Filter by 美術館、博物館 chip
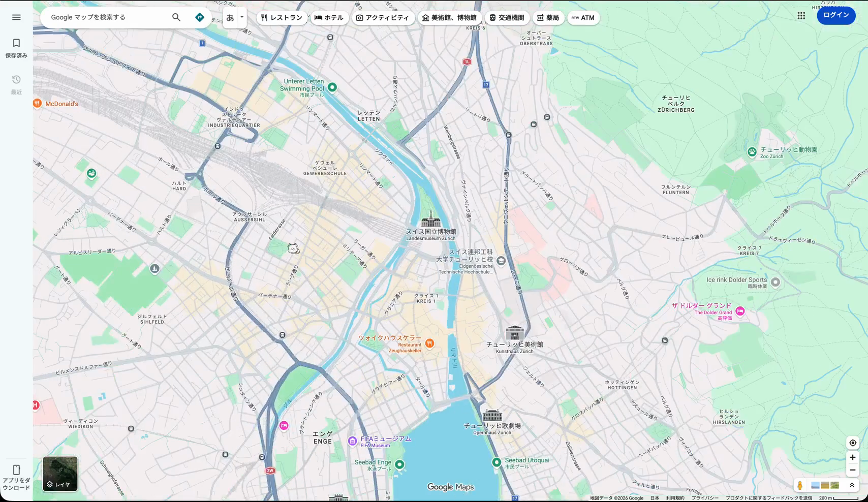868x502 pixels. tap(450, 18)
